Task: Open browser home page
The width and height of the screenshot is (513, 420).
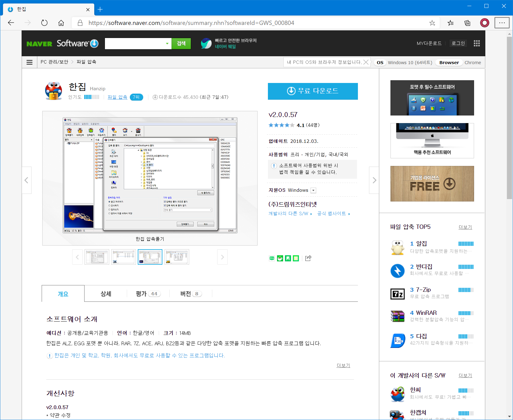Action: (x=61, y=23)
